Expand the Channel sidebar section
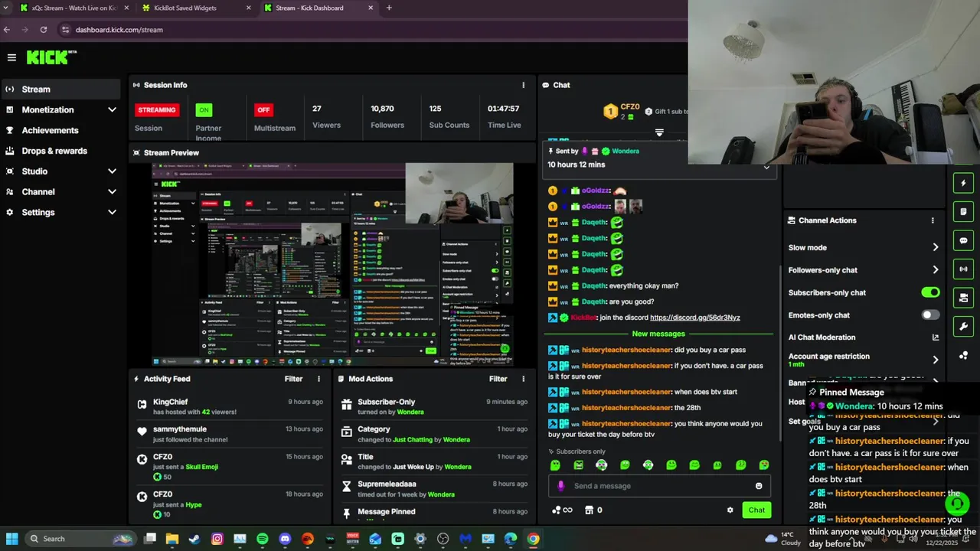 coord(60,192)
